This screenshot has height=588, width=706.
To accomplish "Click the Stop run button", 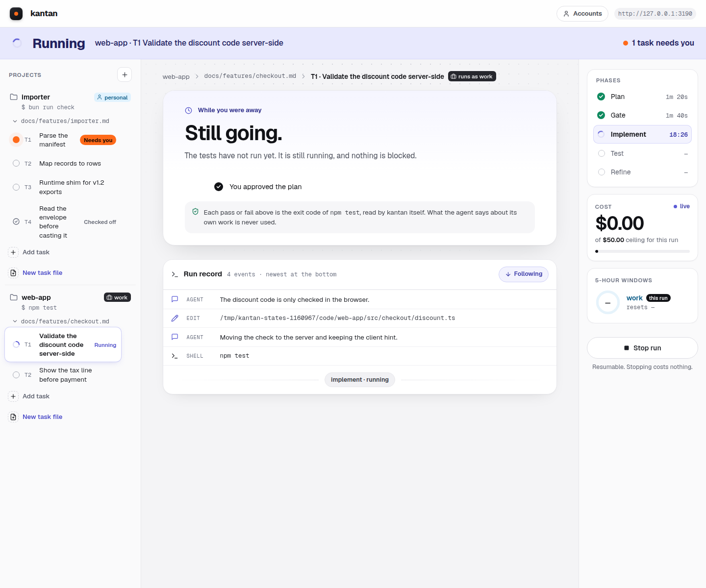I will click(x=642, y=348).
